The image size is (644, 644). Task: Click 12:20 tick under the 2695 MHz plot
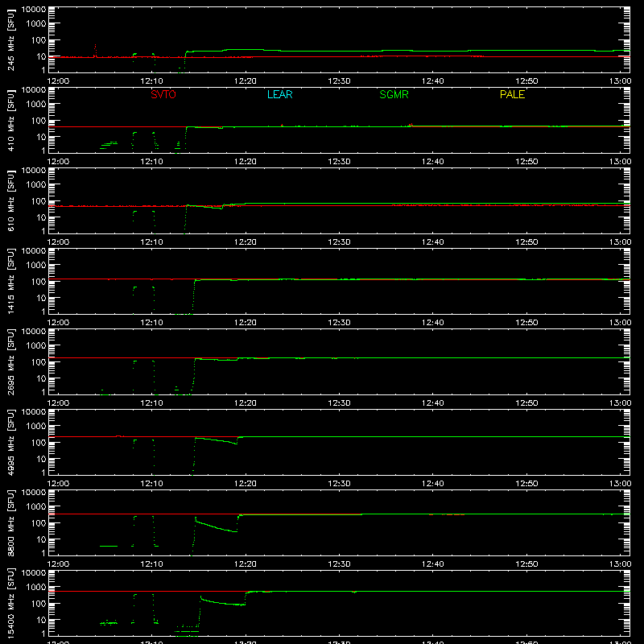point(246,403)
